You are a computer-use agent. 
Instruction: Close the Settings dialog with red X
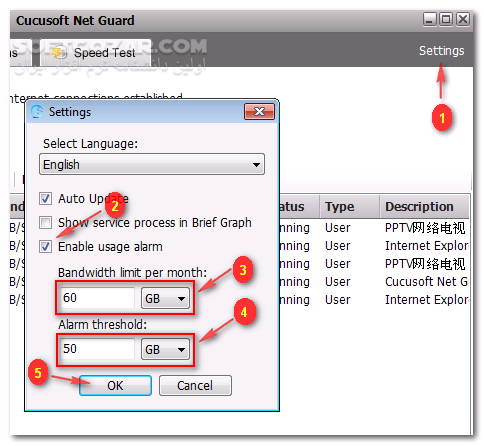(x=259, y=111)
